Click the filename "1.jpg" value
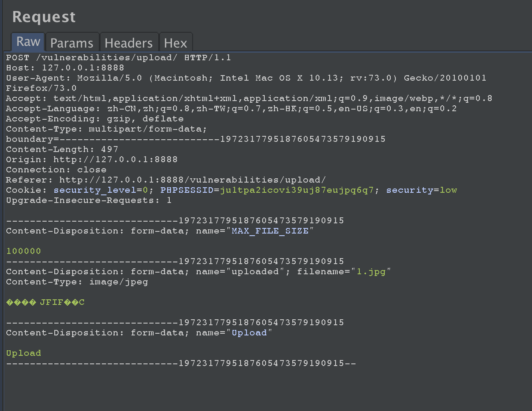Screen dimensions: 532x411 click(x=371, y=272)
